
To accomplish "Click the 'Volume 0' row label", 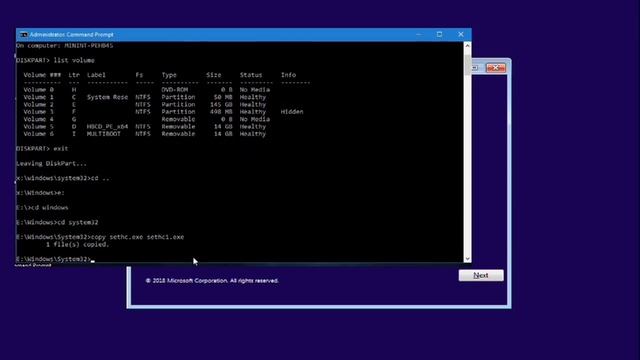I will (38, 90).
